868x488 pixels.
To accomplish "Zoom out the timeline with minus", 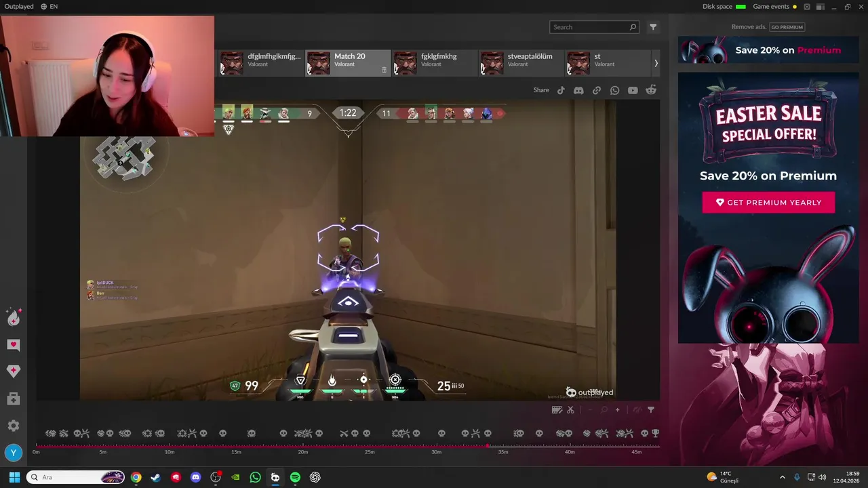I will [590, 409].
